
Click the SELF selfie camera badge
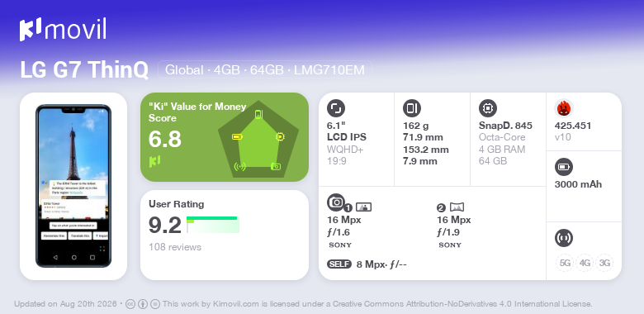click(x=339, y=264)
